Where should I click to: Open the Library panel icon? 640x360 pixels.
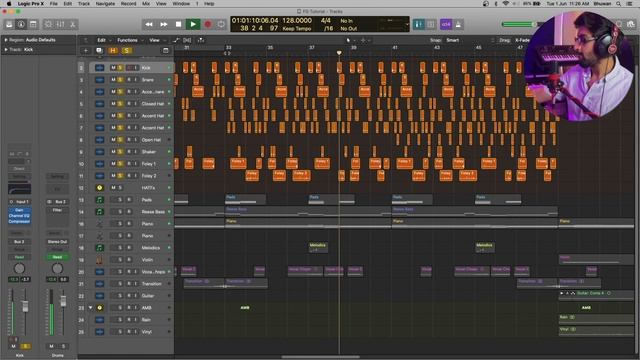tap(9, 24)
